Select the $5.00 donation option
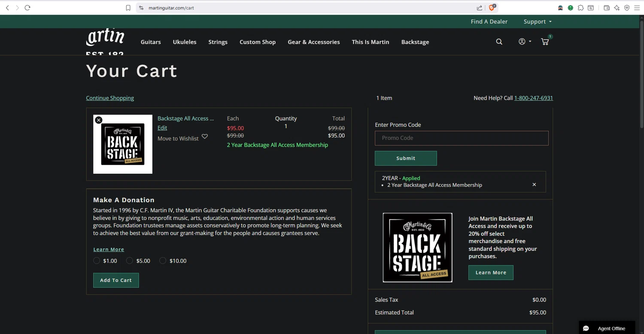Image resolution: width=644 pixels, height=334 pixels. pyautogui.click(x=130, y=261)
